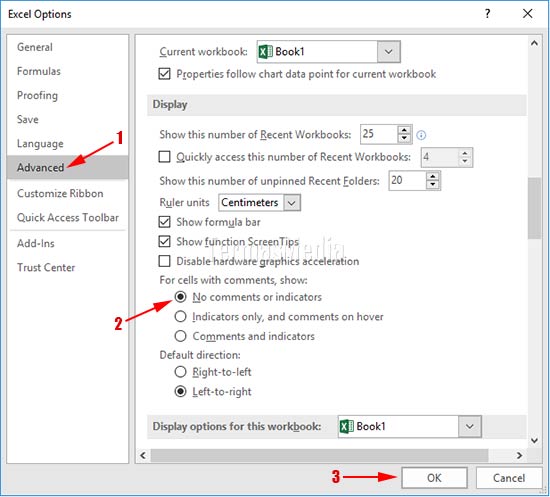This screenshot has width=550, height=497.
Task: Close the Excel Options dialog
Action: point(528,14)
